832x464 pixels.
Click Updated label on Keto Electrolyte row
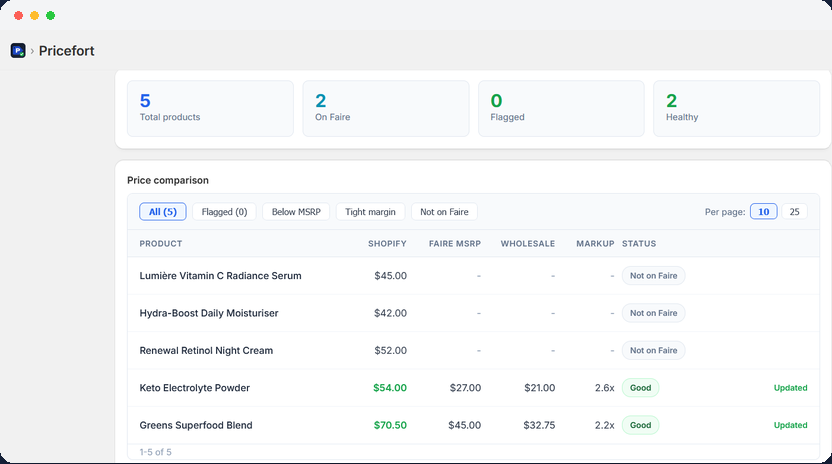click(x=791, y=388)
